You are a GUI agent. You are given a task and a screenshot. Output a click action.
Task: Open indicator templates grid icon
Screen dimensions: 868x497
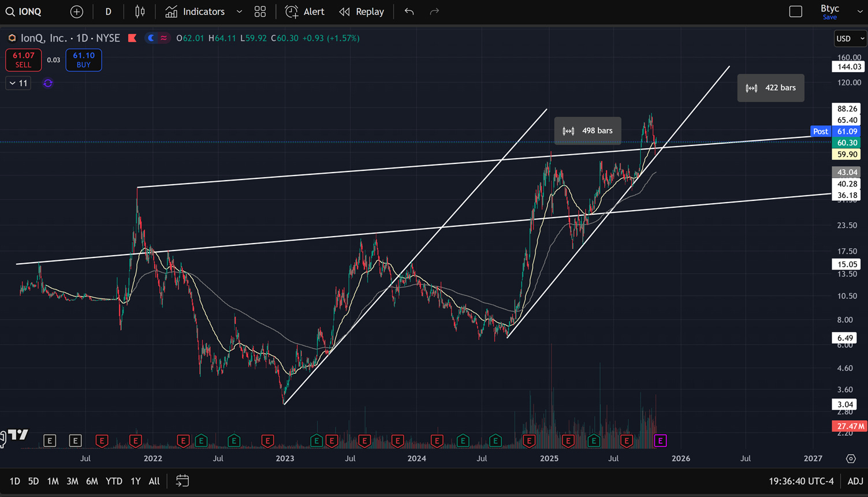click(x=260, y=12)
